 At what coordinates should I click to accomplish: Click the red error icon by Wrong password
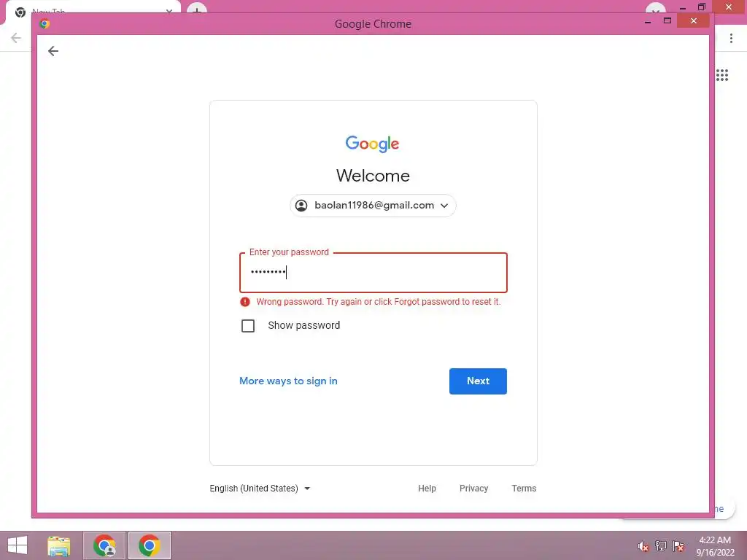245,301
